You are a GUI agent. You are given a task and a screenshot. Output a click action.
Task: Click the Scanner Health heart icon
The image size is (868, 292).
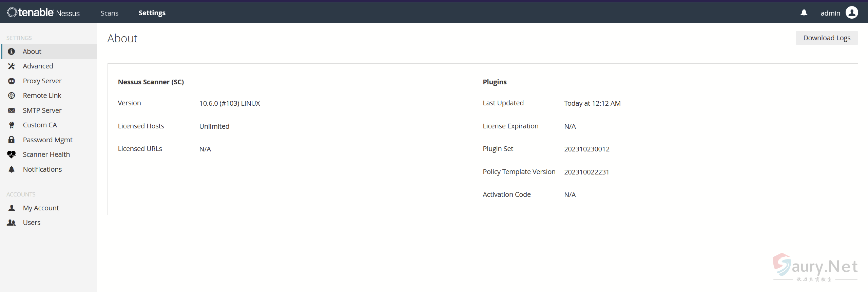click(12, 154)
